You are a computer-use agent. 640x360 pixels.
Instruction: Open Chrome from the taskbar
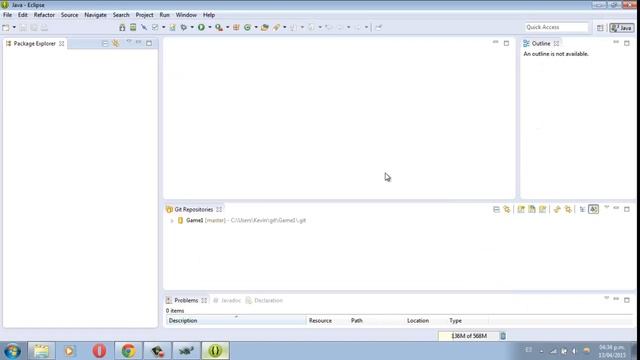coord(128,351)
